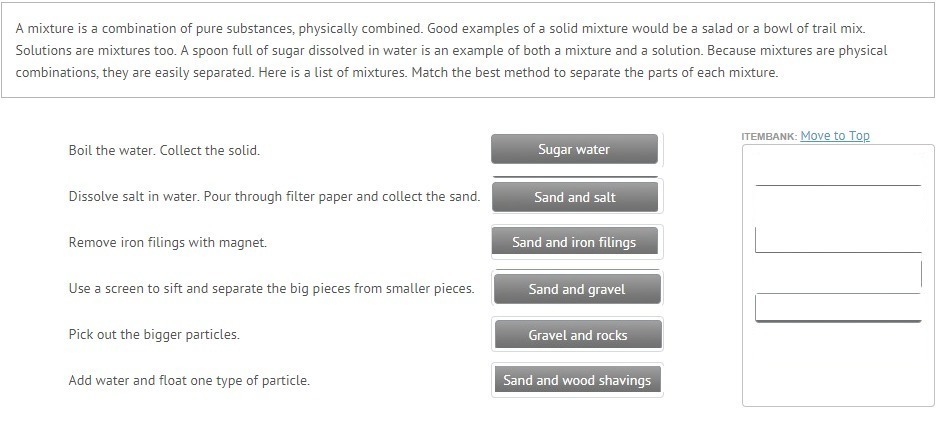Follow the Move to Top link

[835, 136]
